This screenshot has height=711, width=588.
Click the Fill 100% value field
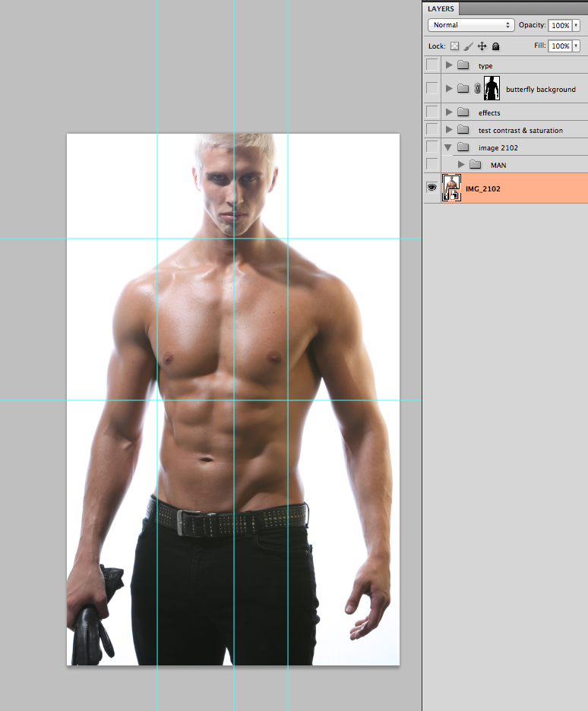click(x=561, y=46)
